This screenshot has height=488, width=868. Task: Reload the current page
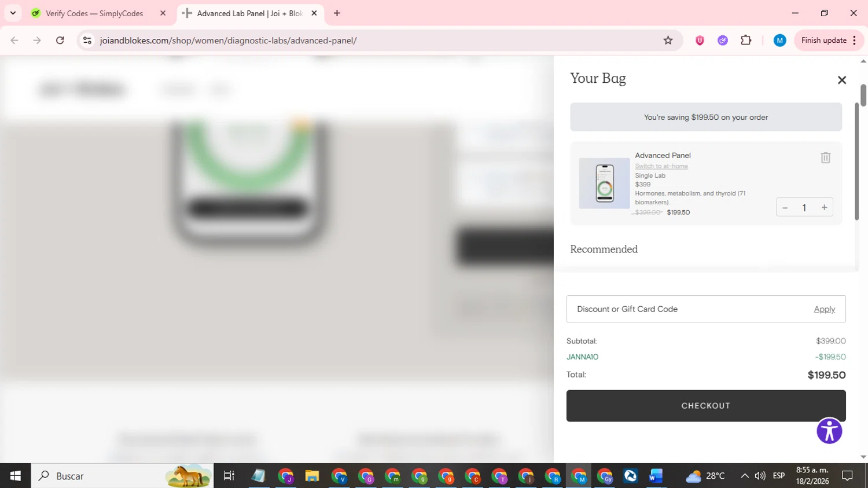click(60, 41)
